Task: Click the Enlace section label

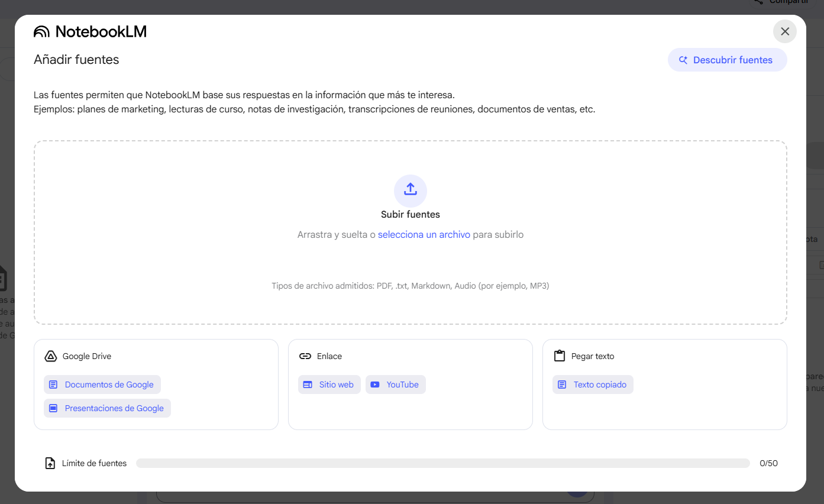Action: [329, 356]
